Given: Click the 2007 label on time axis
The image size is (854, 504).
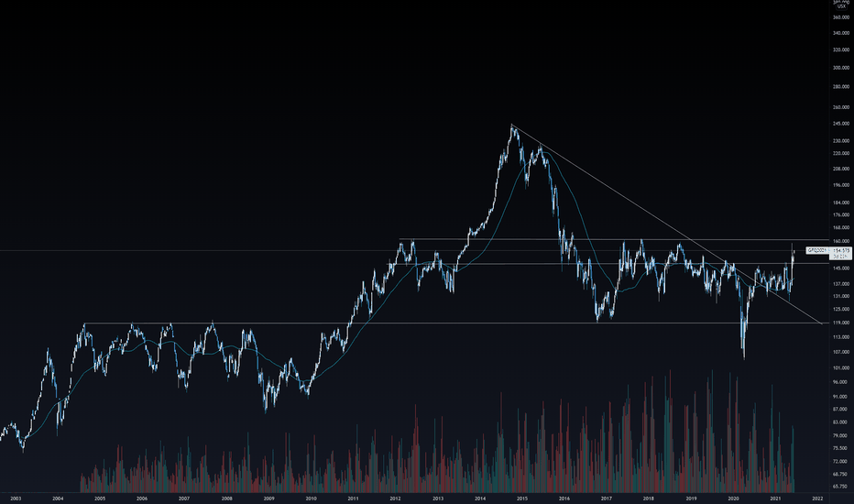Looking at the screenshot, I should pyautogui.click(x=184, y=499).
